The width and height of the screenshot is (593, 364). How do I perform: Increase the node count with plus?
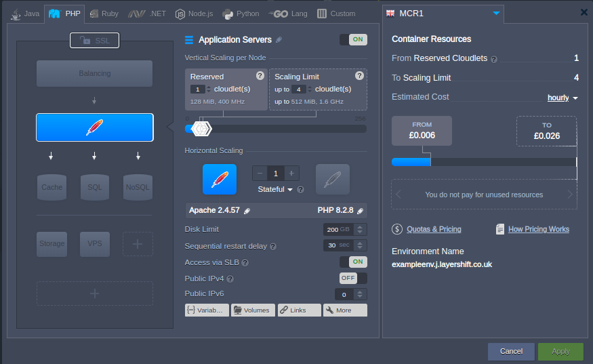291,174
